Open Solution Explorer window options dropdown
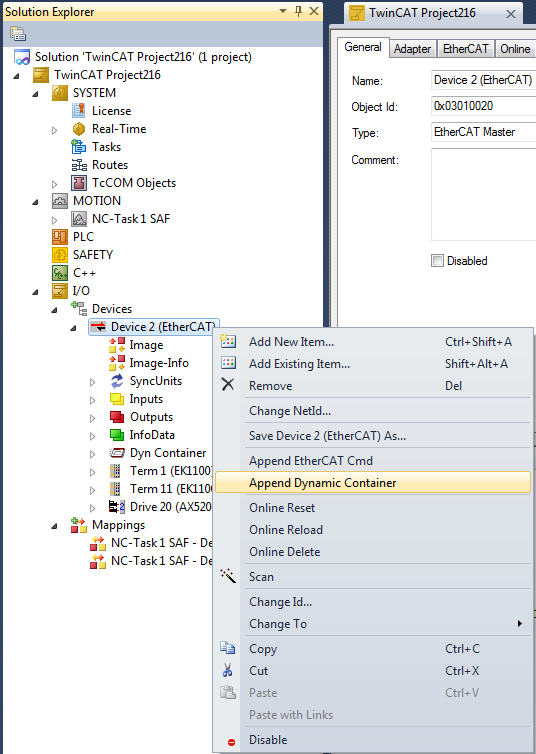Image resolution: width=536 pixels, height=754 pixels. pos(283,11)
